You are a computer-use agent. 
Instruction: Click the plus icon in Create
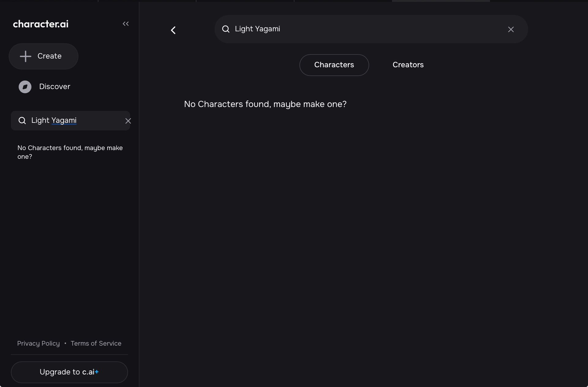coord(25,56)
